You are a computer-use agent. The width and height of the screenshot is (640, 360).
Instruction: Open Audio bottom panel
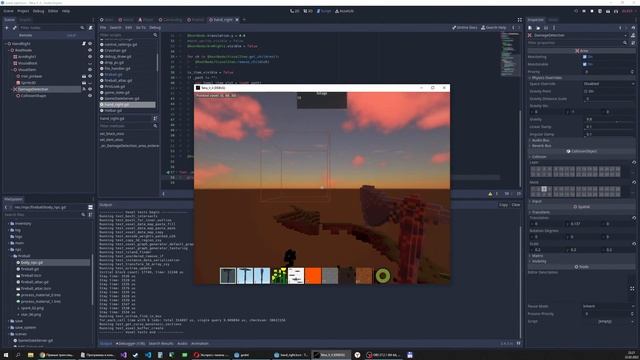pos(182,344)
